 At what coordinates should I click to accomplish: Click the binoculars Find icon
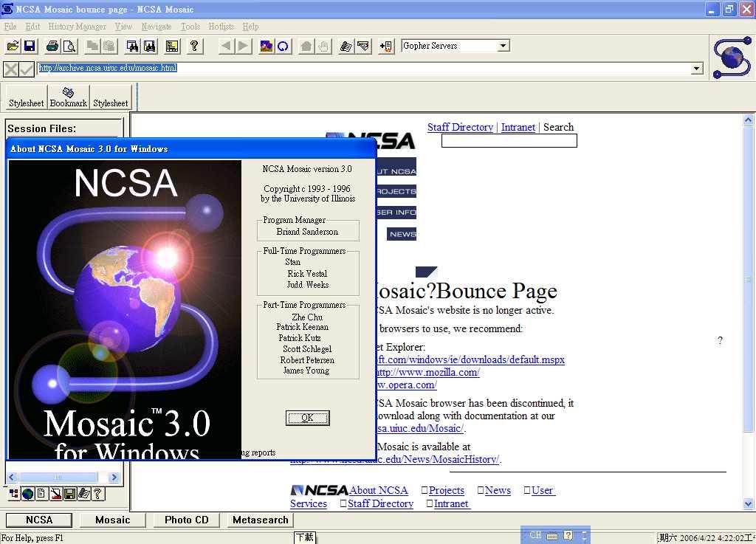click(133, 47)
